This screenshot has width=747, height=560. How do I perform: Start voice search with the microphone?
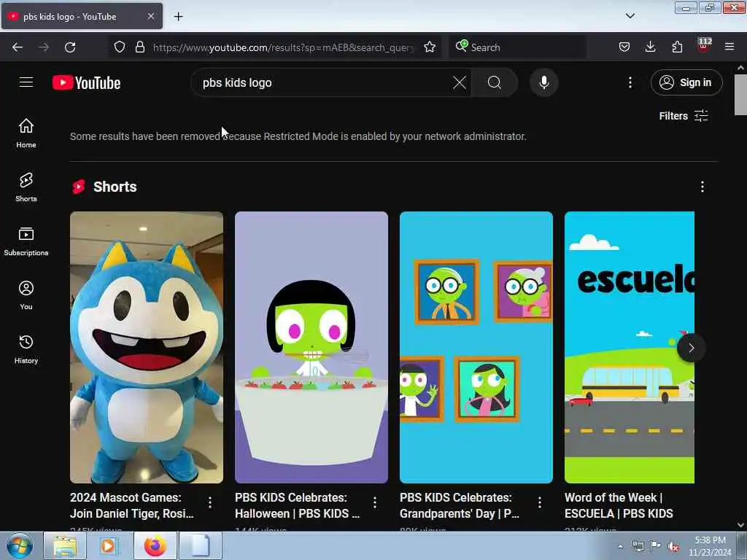pyautogui.click(x=543, y=82)
